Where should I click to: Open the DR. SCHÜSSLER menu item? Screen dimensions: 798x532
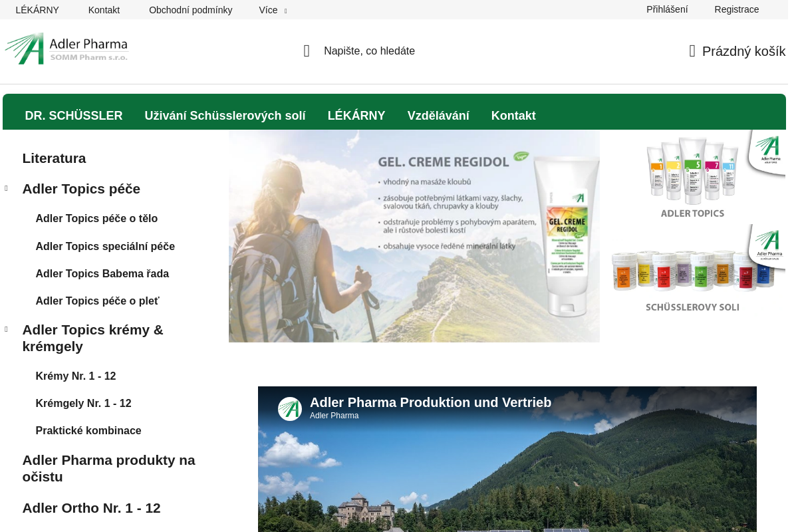(74, 116)
